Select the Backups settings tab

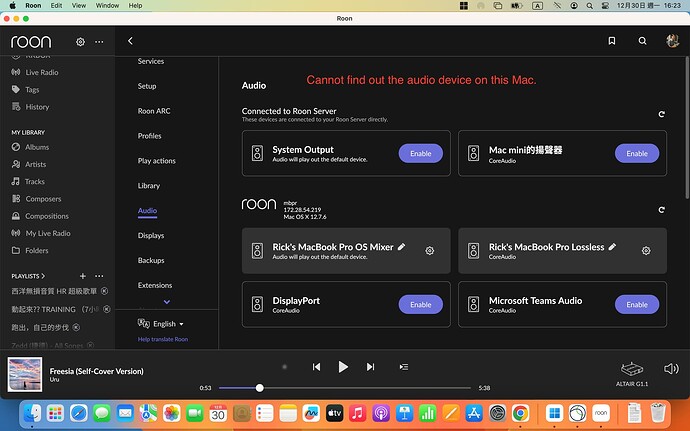151,260
